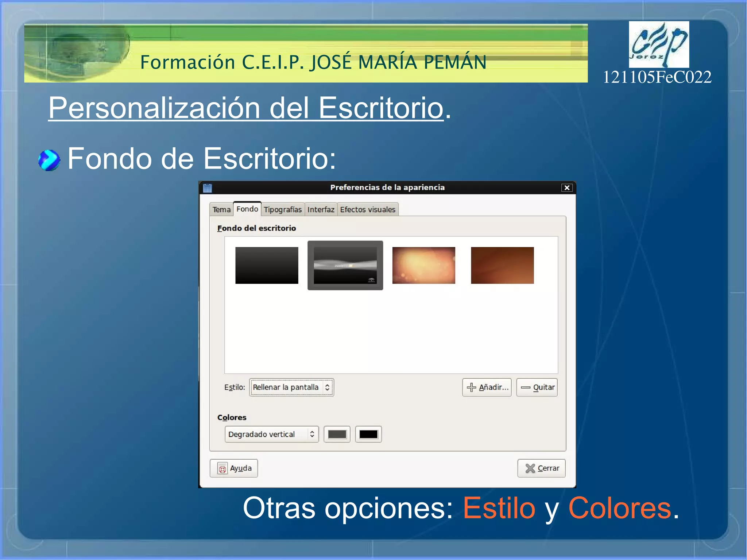747x560 pixels.
Task: Click the Añadir... button
Action: pos(487,387)
